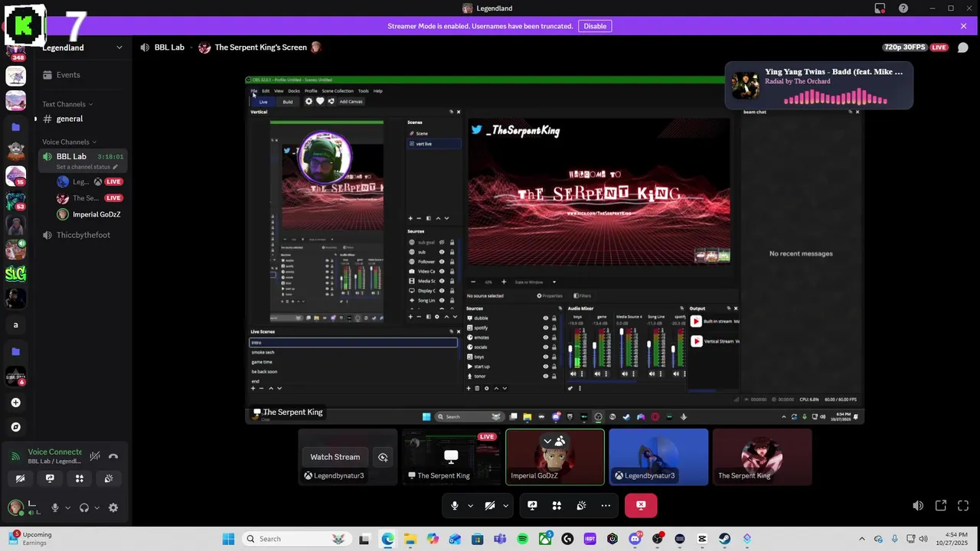
Task: Toggle stream volume speaker icon
Action: [918, 505]
